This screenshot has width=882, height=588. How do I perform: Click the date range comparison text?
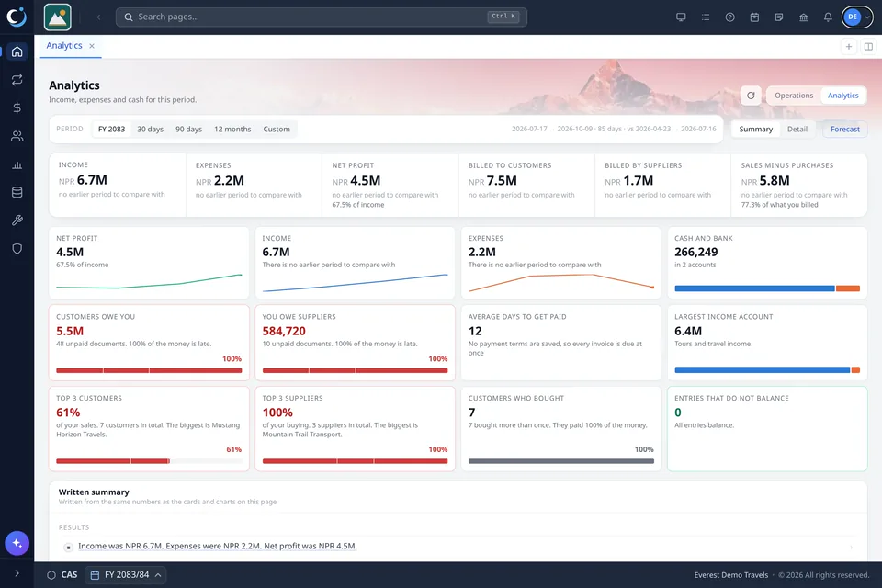614,129
